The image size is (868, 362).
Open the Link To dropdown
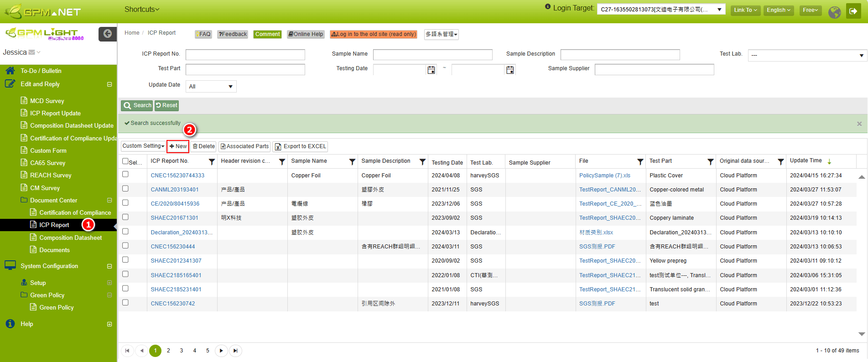coord(745,10)
